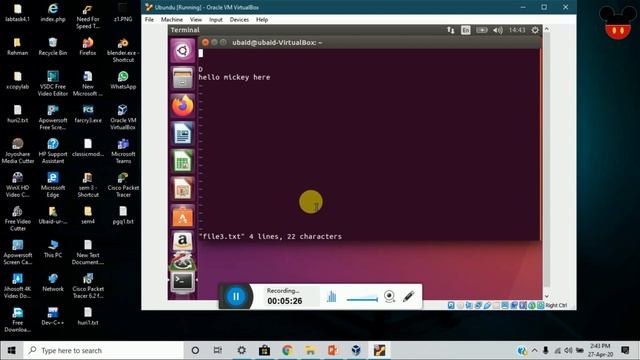Launch Firefox from the Ubuntu launcher

pyautogui.click(x=182, y=106)
